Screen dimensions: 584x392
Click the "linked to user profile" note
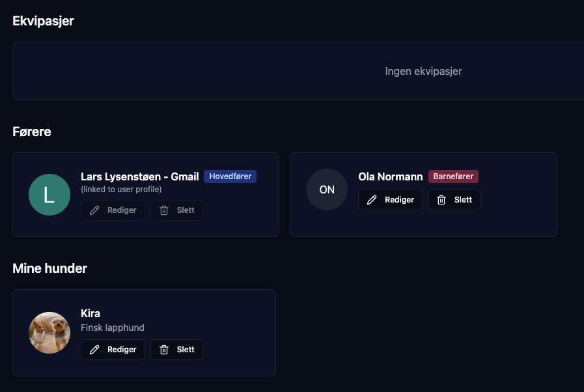[x=121, y=189]
